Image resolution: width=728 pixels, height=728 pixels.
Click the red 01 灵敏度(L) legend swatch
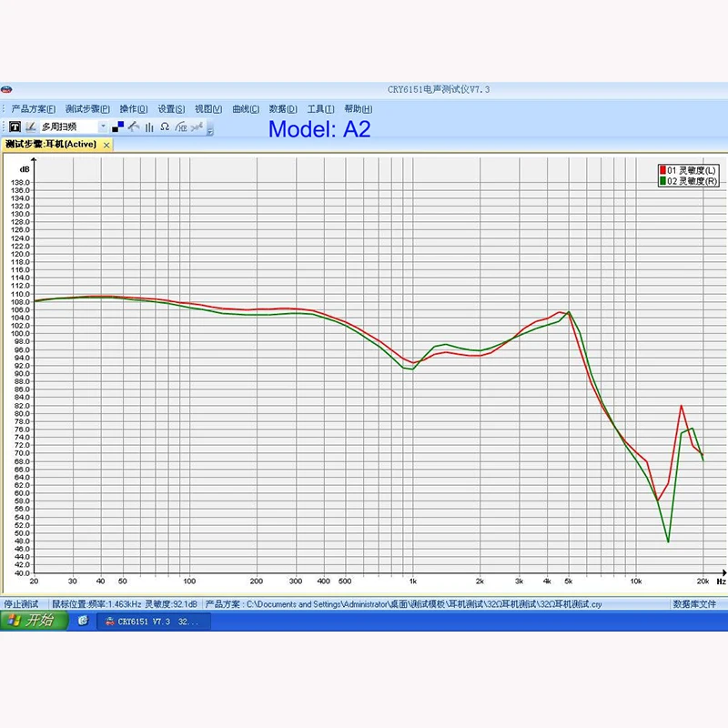(x=662, y=170)
